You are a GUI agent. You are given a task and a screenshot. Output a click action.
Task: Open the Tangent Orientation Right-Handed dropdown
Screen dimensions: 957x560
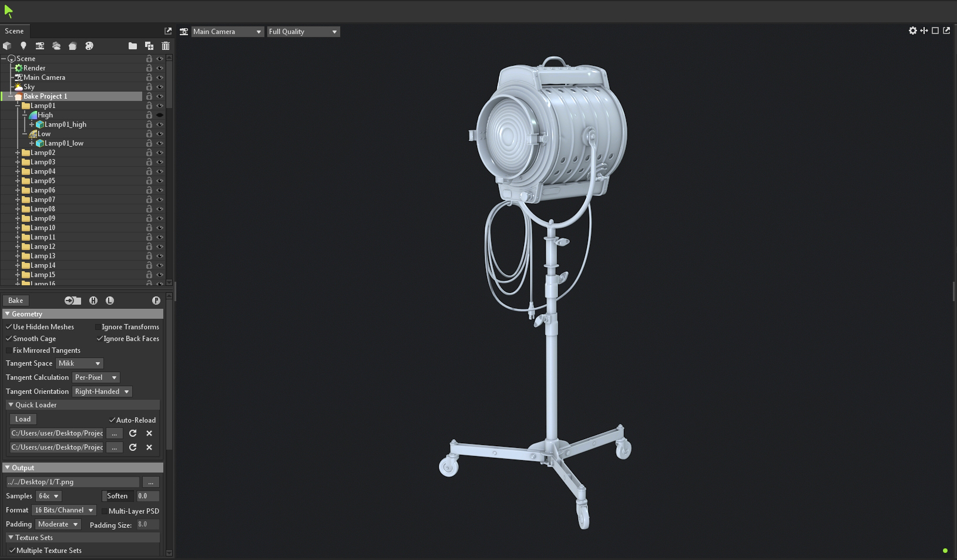pos(102,392)
